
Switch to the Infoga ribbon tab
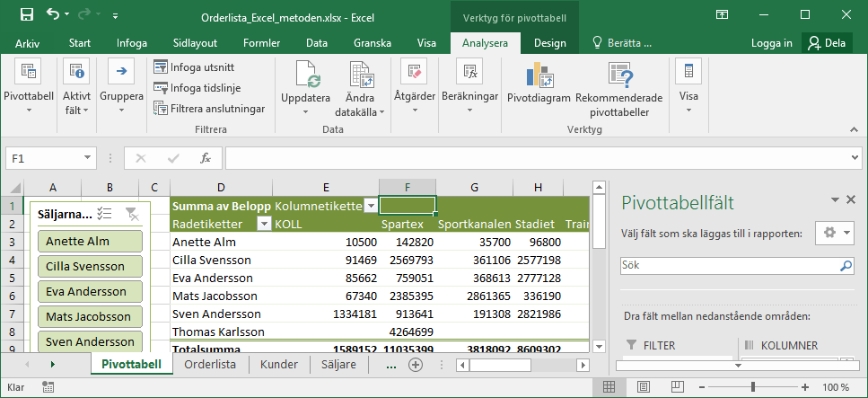click(132, 43)
